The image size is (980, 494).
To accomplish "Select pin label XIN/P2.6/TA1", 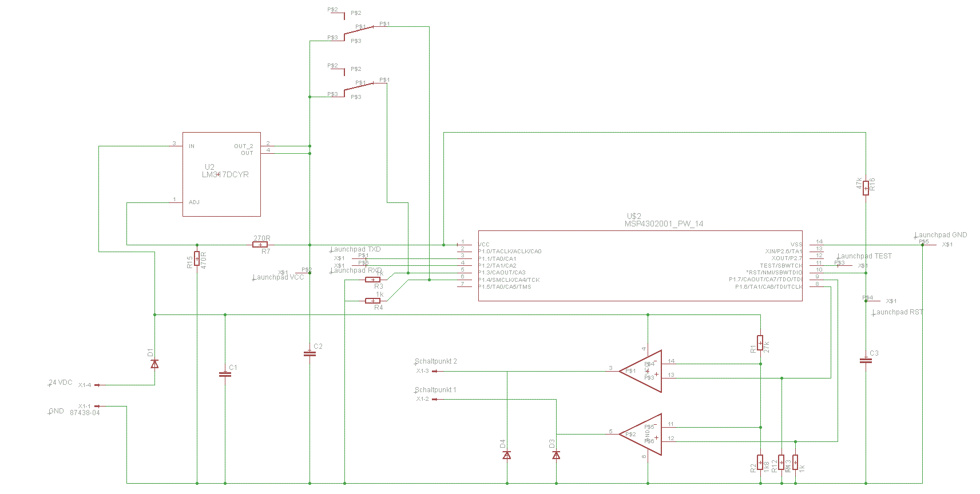I will (783, 252).
